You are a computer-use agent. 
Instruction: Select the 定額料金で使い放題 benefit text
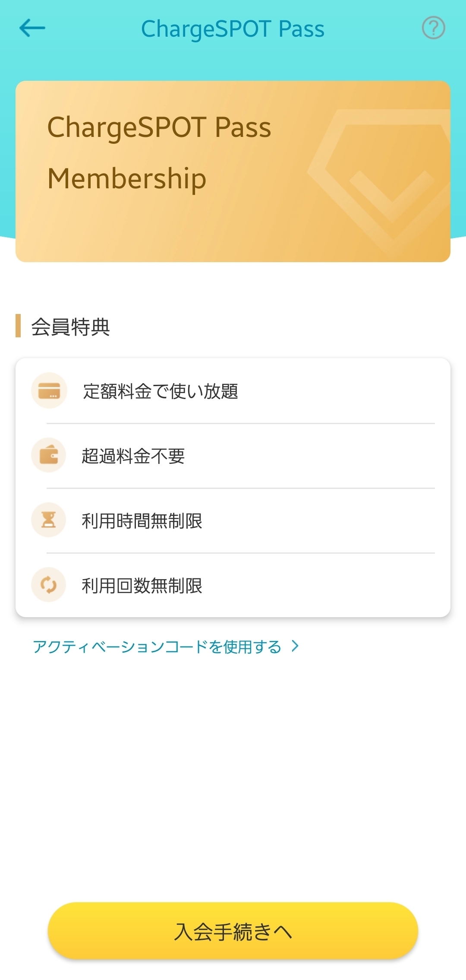[x=161, y=391]
